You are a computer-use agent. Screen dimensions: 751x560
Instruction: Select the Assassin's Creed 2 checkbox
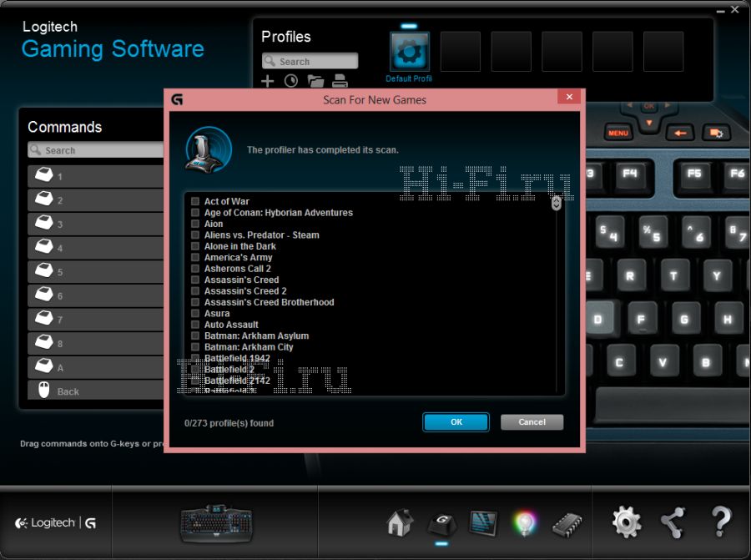pyautogui.click(x=195, y=291)
